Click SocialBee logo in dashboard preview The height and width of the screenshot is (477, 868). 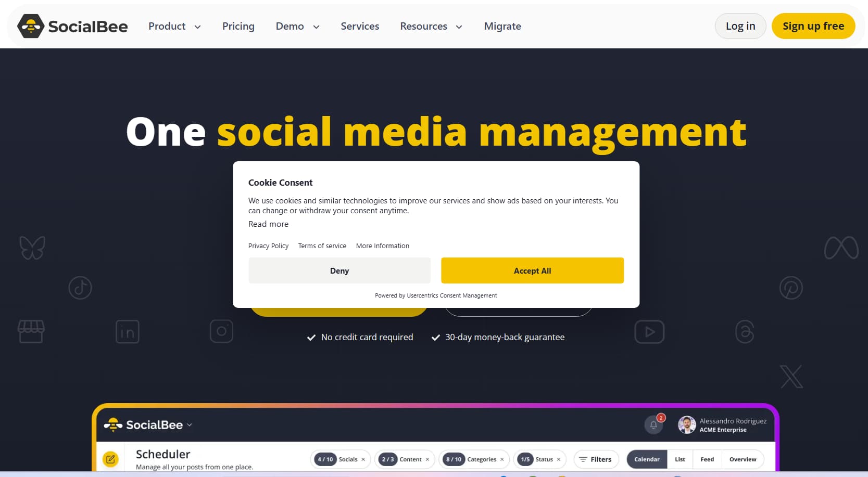[x=143, y=425]
